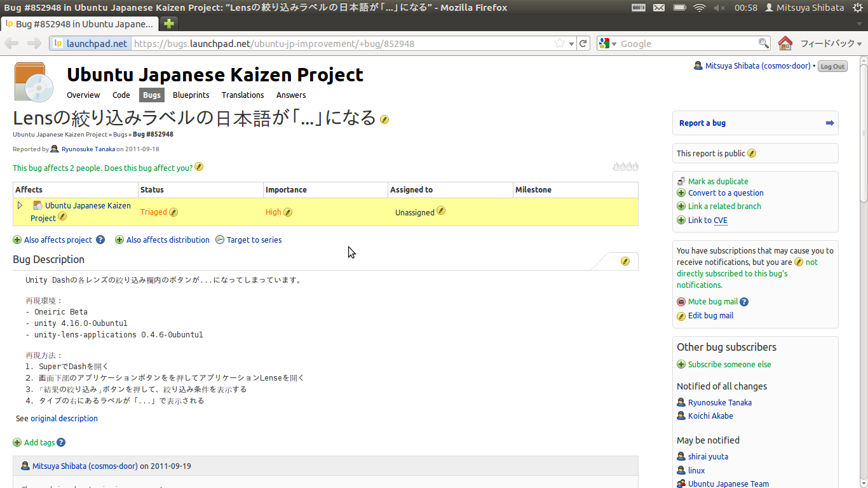
Task: Click the search magnifier icon
Action: tap(764, 44)
